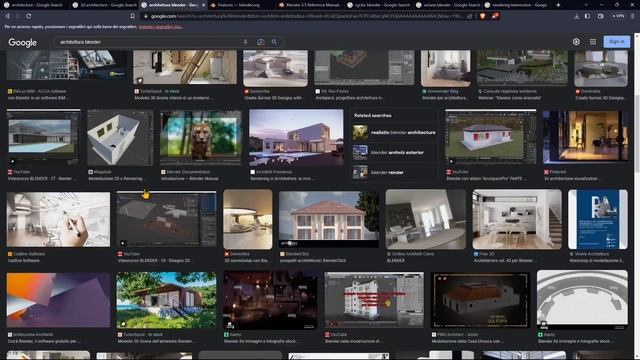Open the browser downloads icon
Viewport: 640px width, 360px height.
576,16
